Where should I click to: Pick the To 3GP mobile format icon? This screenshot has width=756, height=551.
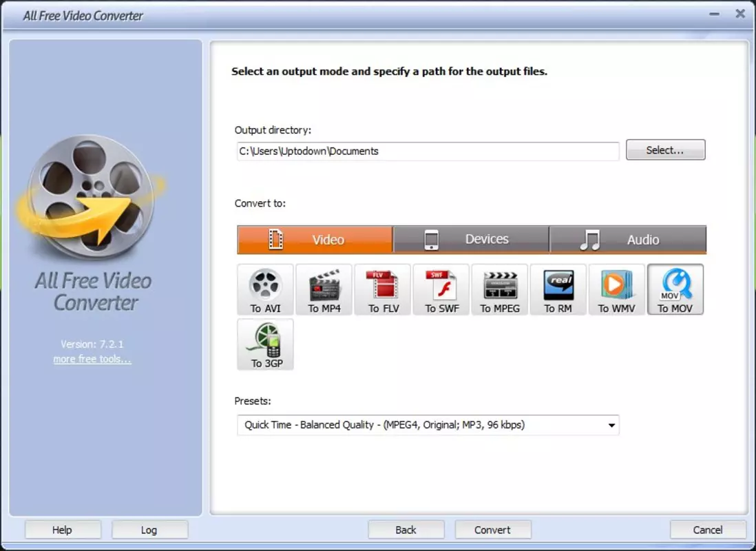pyautogui.click(x=265, y=344)
